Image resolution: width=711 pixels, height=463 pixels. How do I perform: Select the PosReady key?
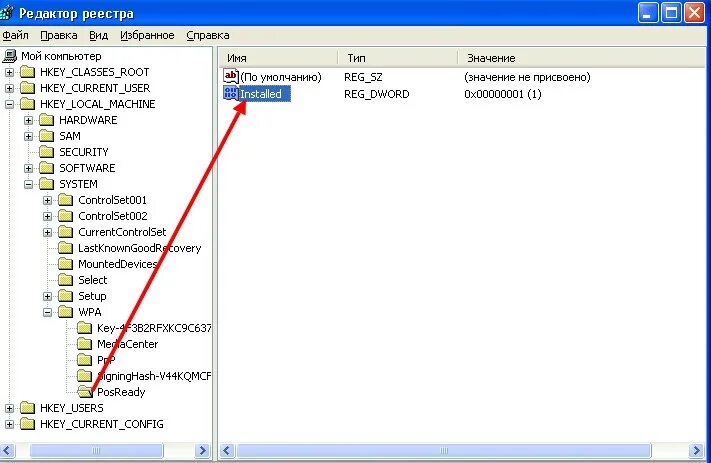121,392
